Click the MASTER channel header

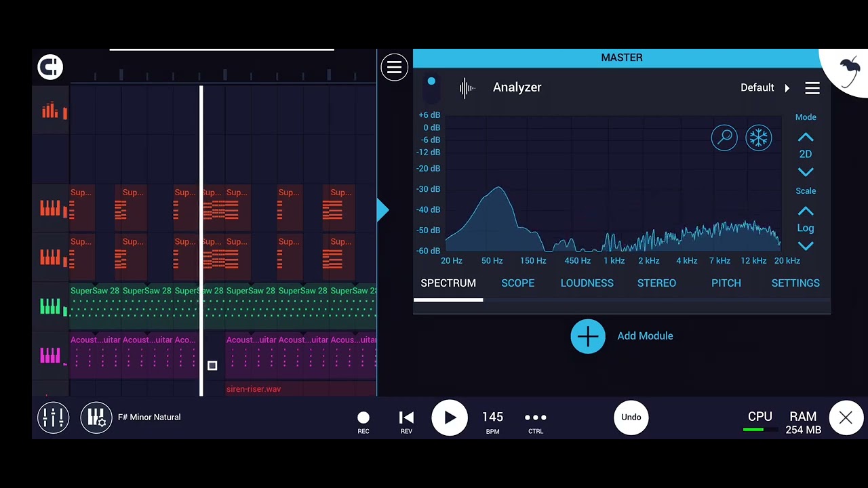tap(622, 58)
